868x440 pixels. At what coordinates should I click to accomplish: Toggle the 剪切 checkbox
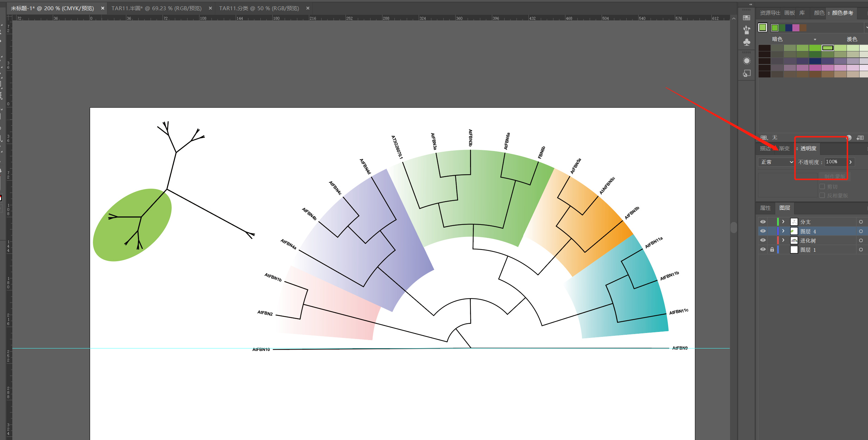[x=822, y=187]
